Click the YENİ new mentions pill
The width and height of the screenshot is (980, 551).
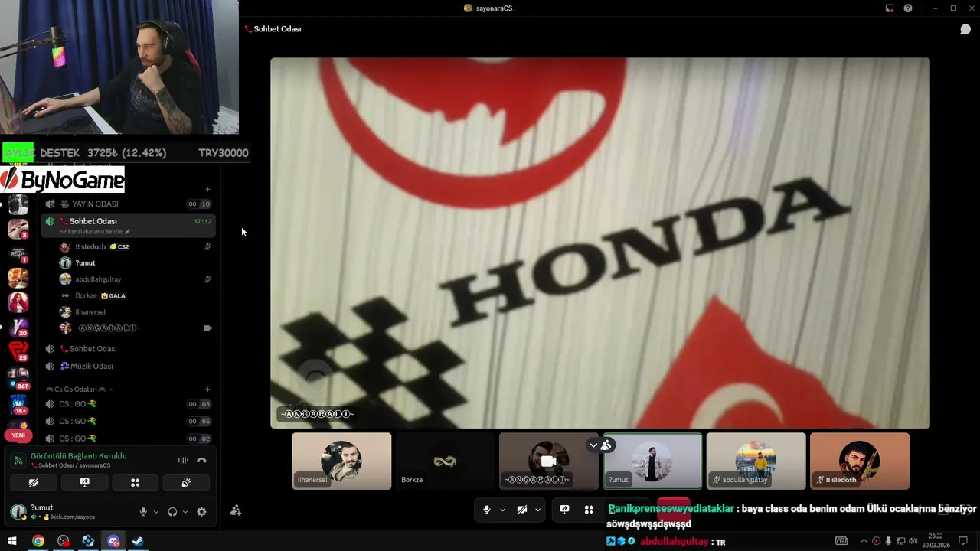(18, 435)
